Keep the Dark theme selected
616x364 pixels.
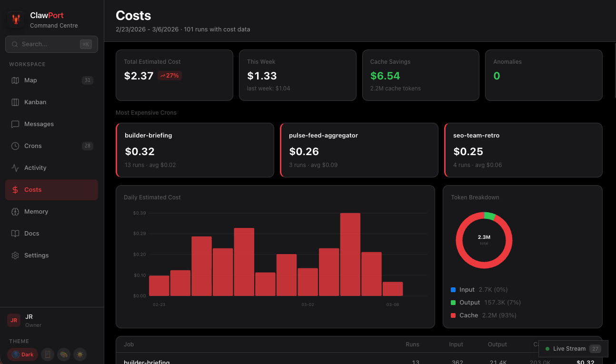[22, 354]
